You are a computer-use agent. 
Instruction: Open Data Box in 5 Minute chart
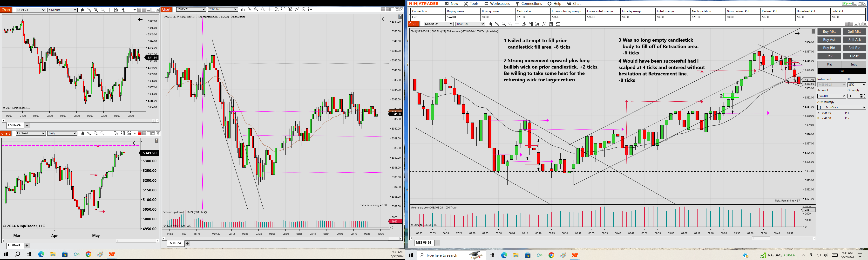pos(116,10)
